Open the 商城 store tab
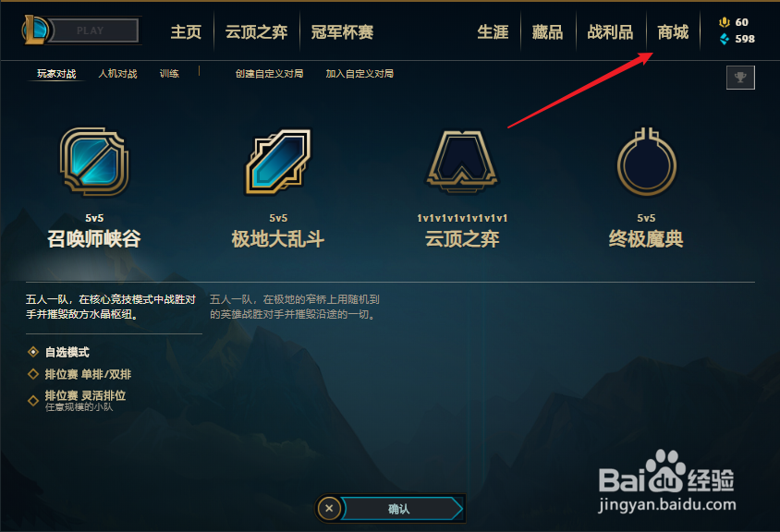The height and width of the screenshot is (532, 780). coord(673,32)
